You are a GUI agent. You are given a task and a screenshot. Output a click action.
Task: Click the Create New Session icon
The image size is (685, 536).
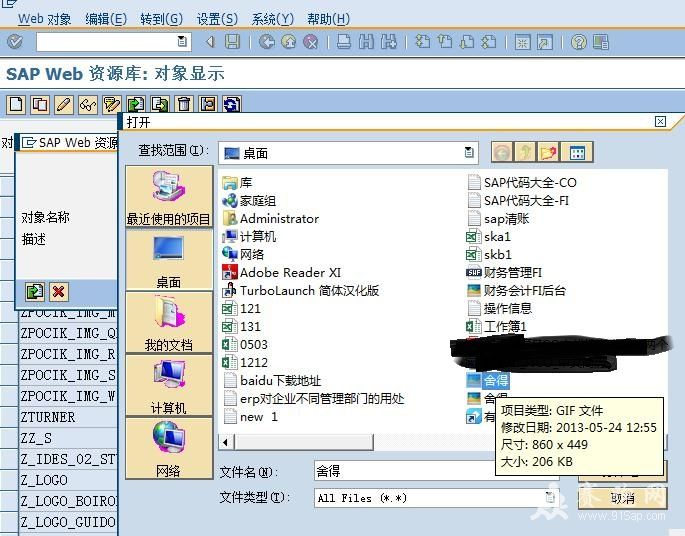522,42
